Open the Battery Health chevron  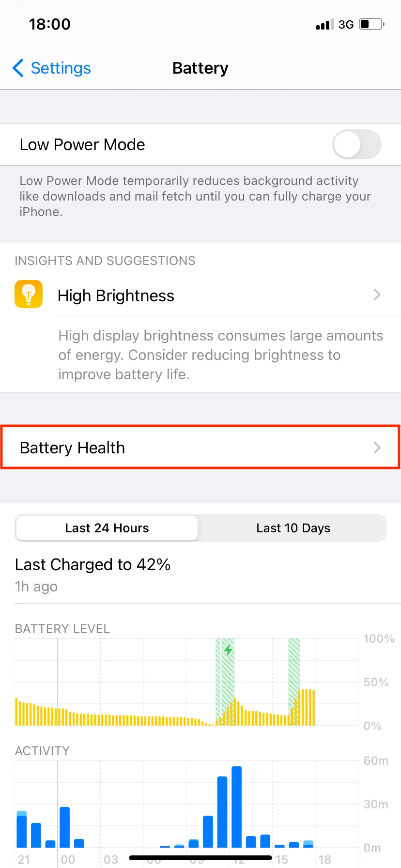pos(377,448)
